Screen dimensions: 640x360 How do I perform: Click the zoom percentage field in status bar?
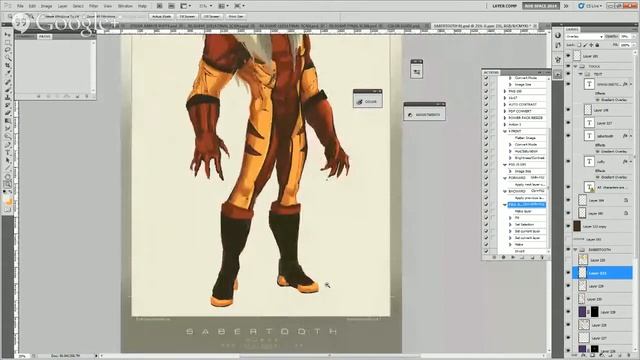coord(23,356)
